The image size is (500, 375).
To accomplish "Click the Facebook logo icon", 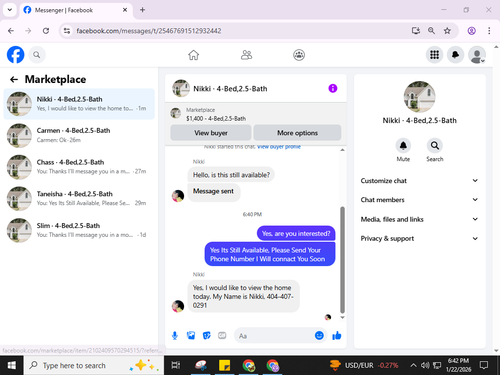I will point(16,55).
